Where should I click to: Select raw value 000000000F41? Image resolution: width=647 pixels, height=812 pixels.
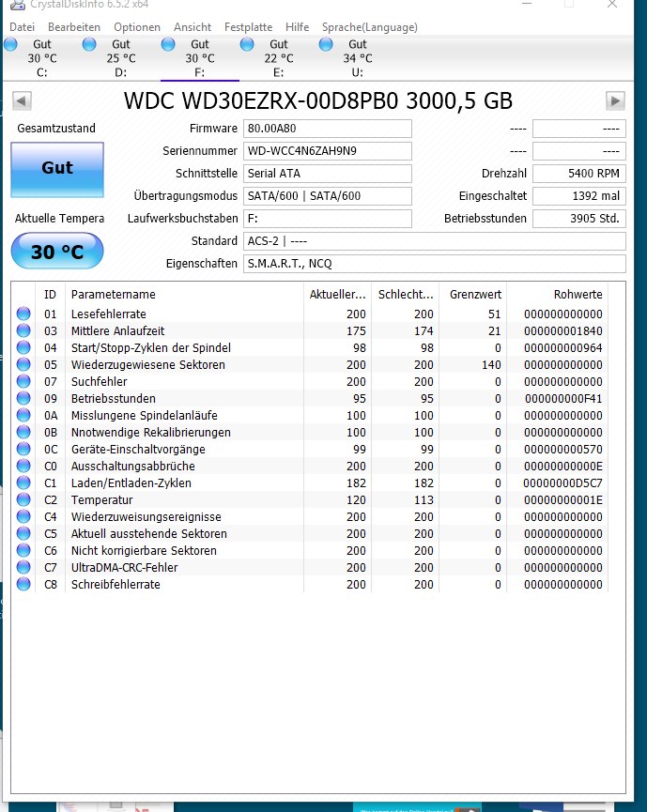(x=563, y=399)
